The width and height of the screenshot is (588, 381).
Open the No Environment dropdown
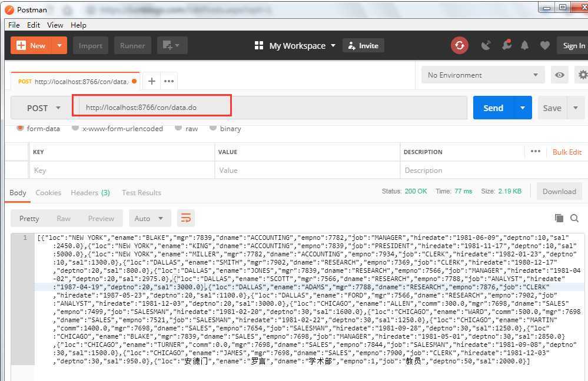tap(483, 75)
